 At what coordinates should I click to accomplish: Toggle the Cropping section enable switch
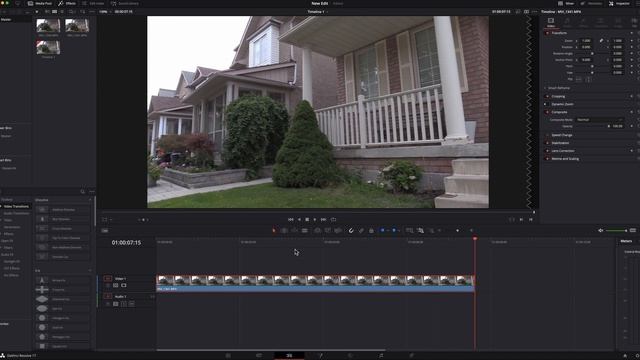[x=547, y=96]
